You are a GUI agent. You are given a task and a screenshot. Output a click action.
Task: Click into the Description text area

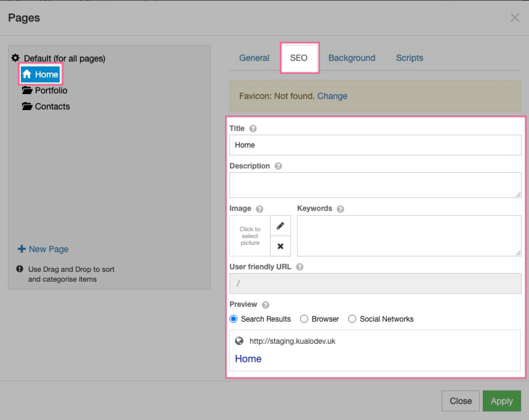coord(375,185)
